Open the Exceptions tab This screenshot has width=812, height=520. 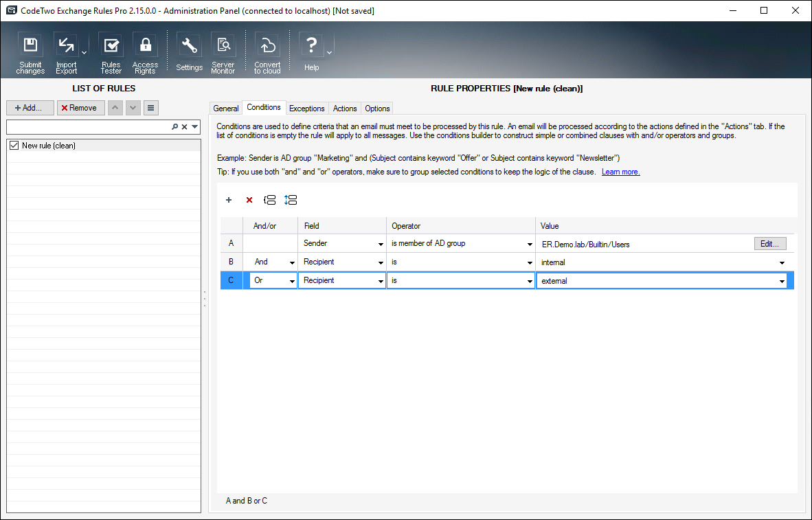coord(306,109)
